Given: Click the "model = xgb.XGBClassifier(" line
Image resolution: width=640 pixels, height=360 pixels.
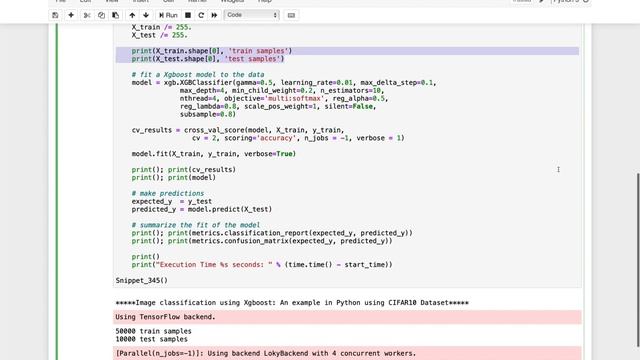Looking at the screenshot, I should coord(284,82).
